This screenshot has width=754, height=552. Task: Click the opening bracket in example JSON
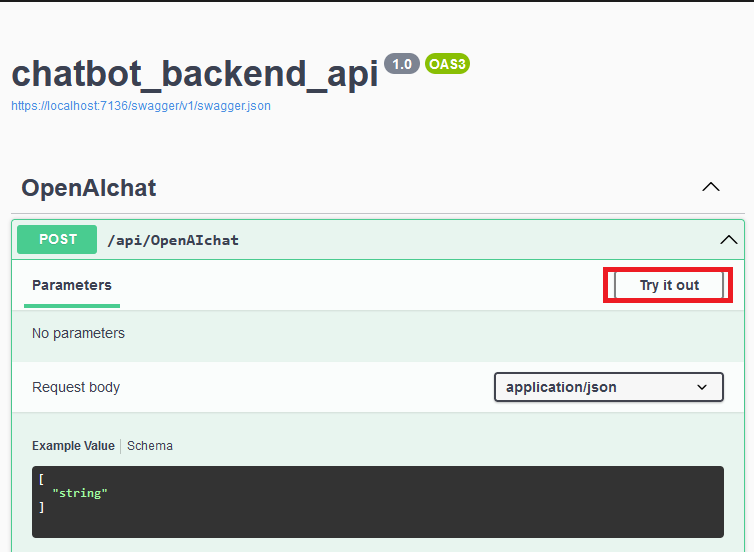tap(42, 479)
